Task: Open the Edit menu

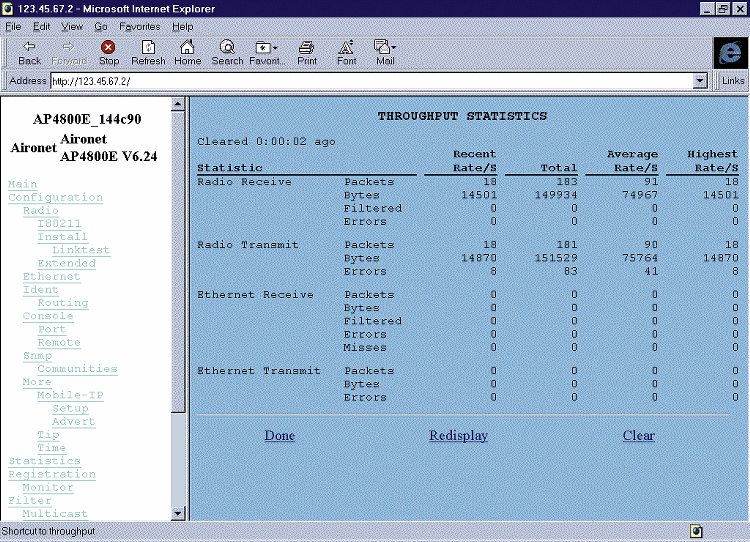Action: tap(42, 27)
